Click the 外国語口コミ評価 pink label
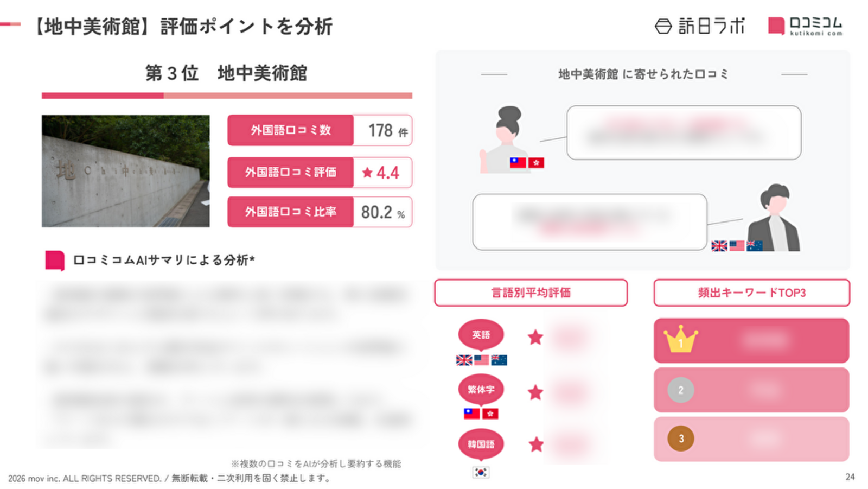This screenshot has width=868, height=489. pos(291,173)
